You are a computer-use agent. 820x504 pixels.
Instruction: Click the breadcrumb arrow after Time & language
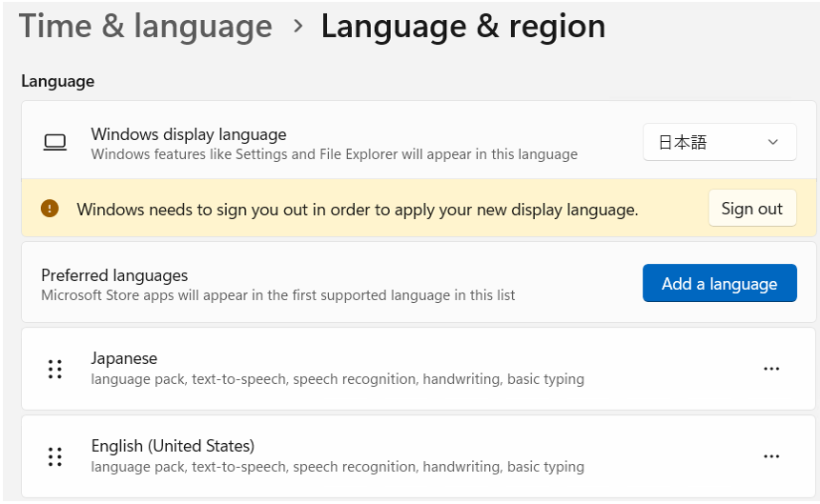(297, 27)
